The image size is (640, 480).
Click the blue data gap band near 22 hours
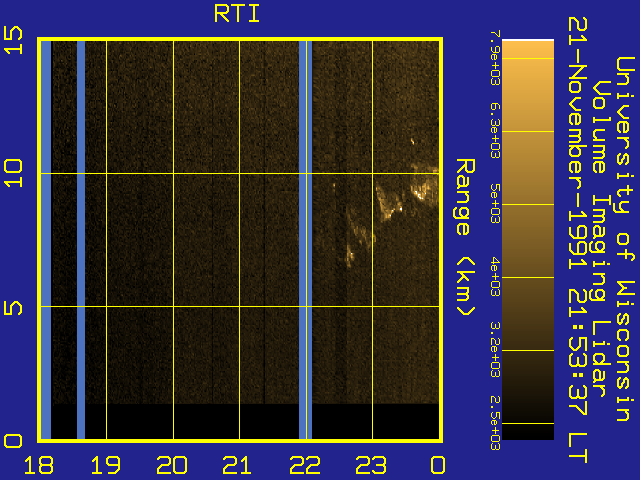(x=305, y=240)
